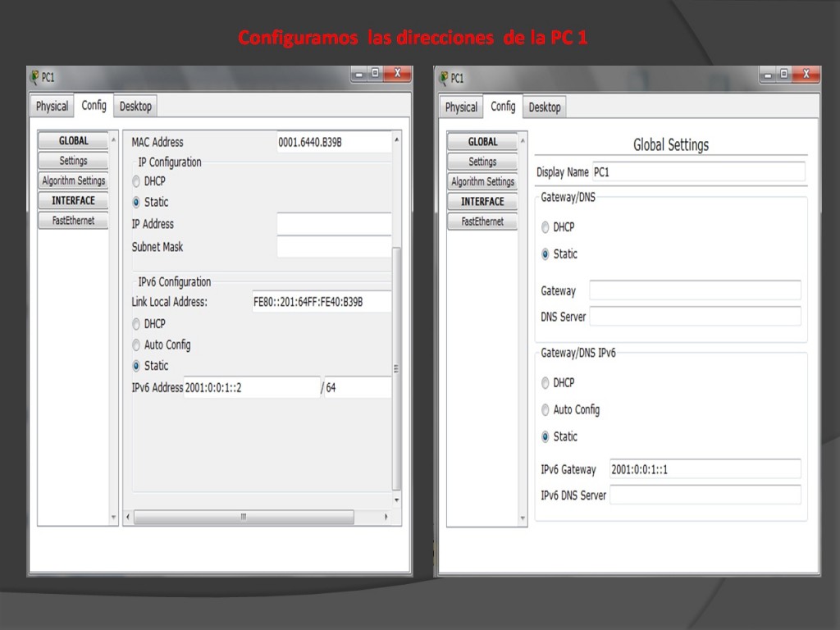Maximize the right PC1 window
This screenshot has height=630, width=840.
[785, 75]
